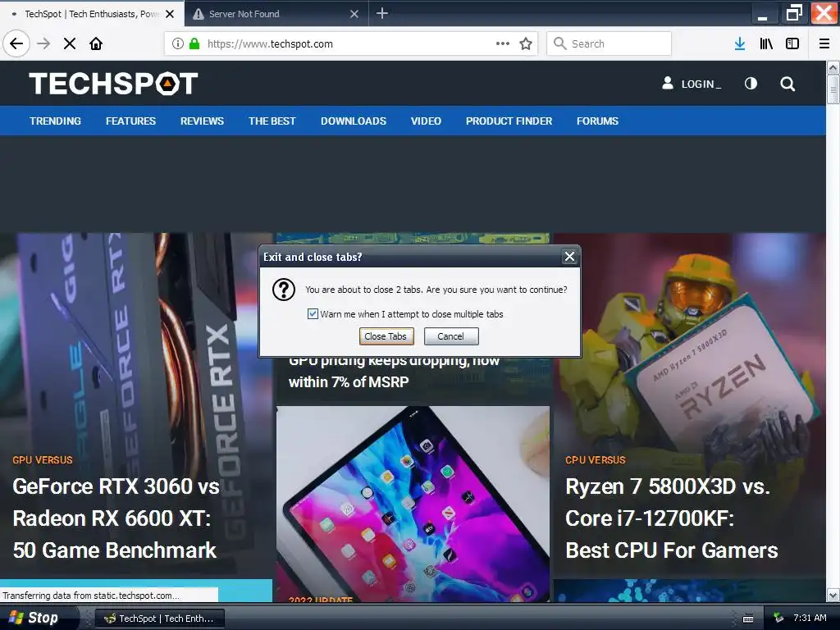
Task: Open the VIDEO section
Action: [x=426, y=121]
